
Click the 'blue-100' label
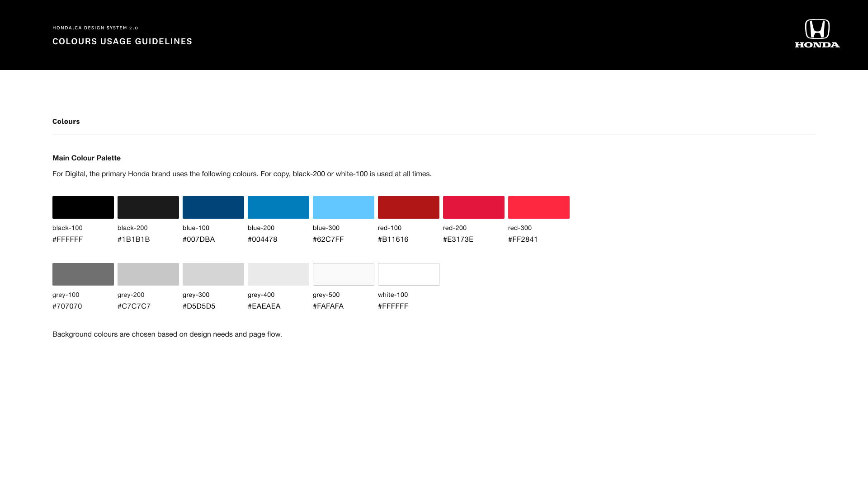coord(196,228)
